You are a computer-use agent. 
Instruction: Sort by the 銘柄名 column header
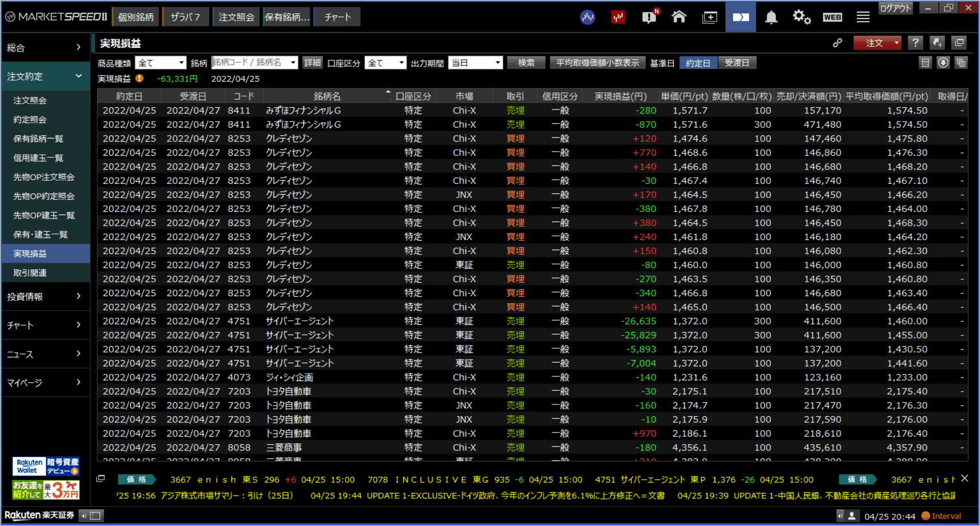327,96
